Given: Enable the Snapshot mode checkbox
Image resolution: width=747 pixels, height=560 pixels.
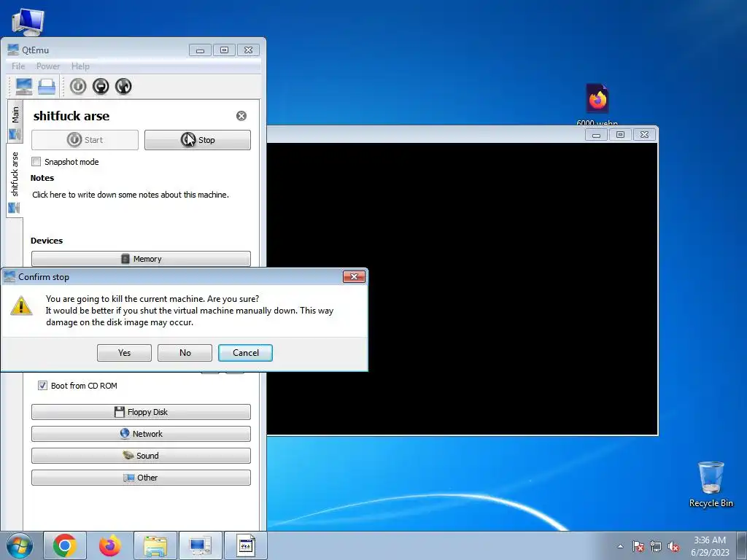Looking at the screenshot, I should pos(36,161).
